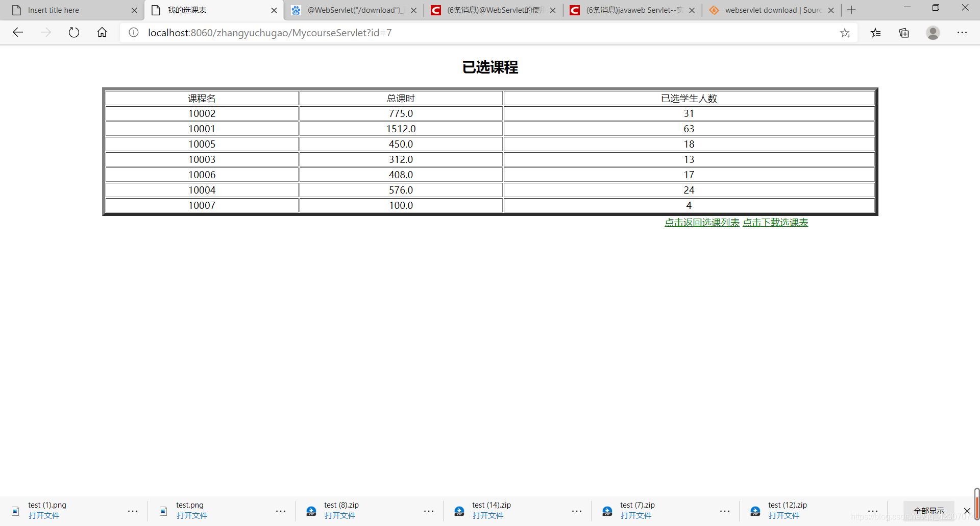
Task: Click the test (14).zip file icon
Action: tap(459, 511)
